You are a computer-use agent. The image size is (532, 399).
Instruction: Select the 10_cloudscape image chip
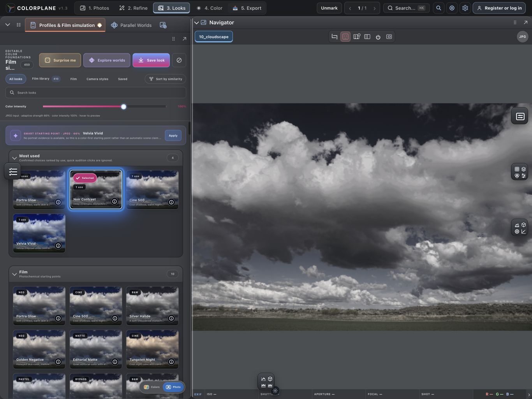214,37
